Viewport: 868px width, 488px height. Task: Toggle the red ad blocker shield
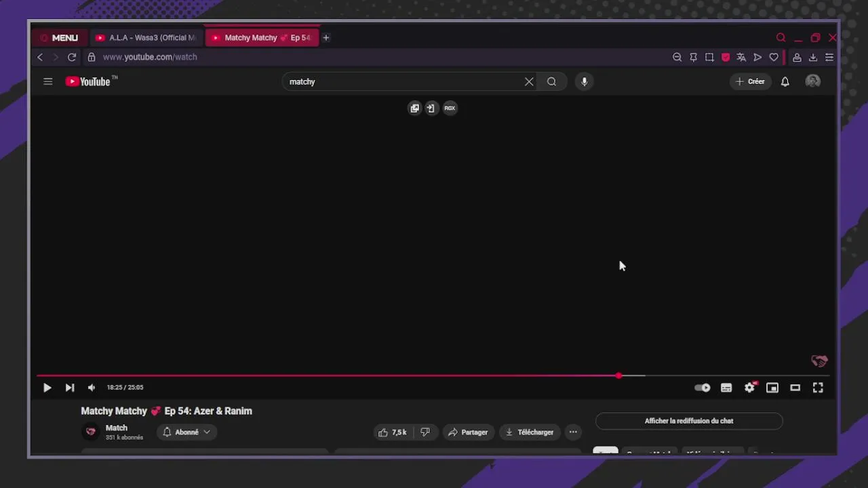click(x=726, y=58)
